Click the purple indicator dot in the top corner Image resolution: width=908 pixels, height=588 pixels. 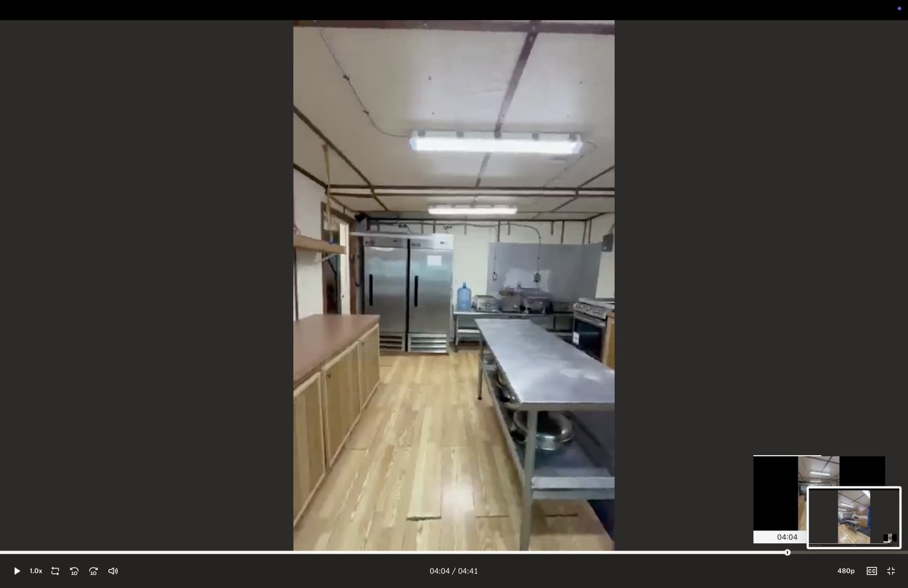click(899, 9)
